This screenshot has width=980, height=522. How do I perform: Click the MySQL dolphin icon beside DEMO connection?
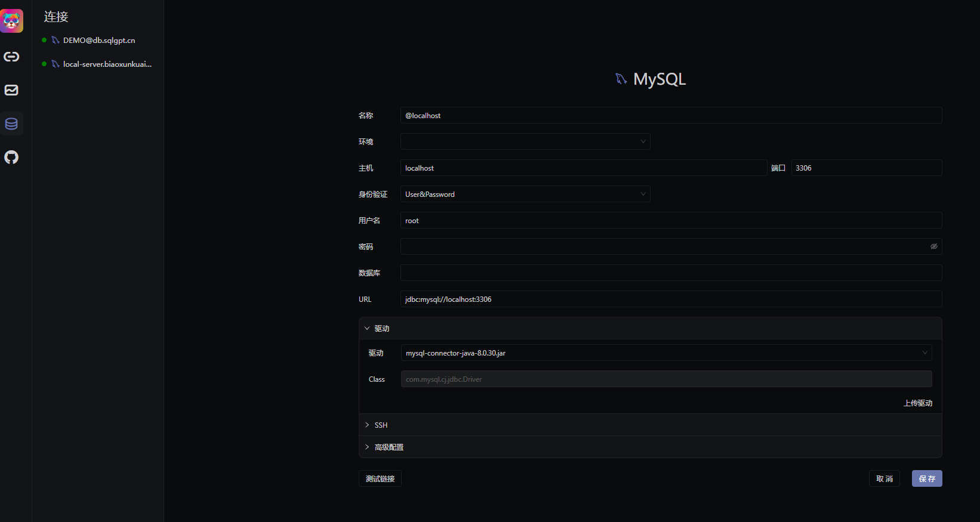tap(56, 40)
